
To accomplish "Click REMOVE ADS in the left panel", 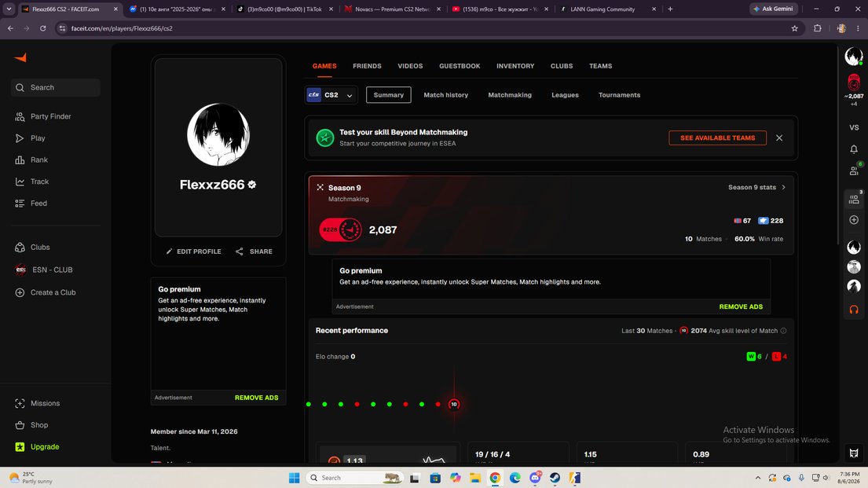I will pos(256,398).
